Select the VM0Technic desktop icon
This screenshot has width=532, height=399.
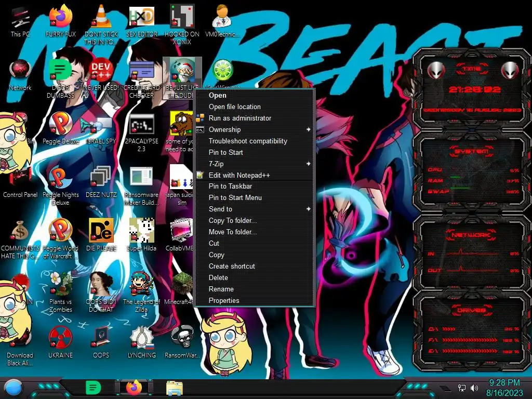222,21
